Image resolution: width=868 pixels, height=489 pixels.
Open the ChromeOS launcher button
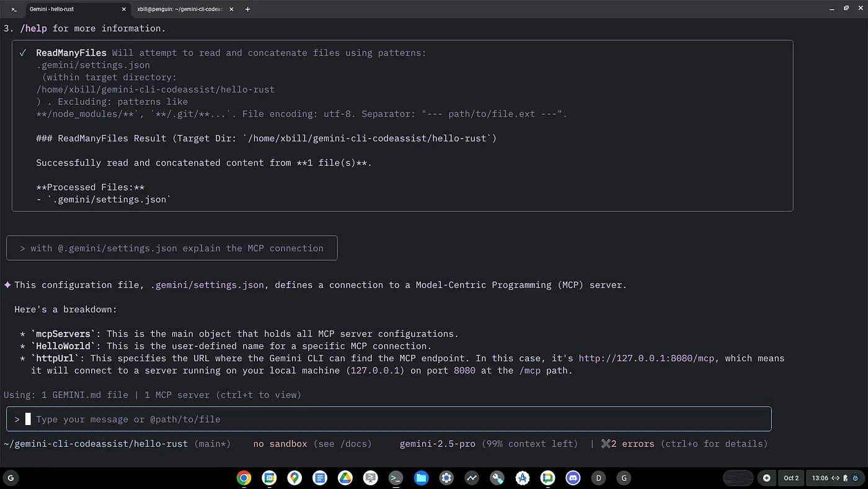tap(10, 478)
